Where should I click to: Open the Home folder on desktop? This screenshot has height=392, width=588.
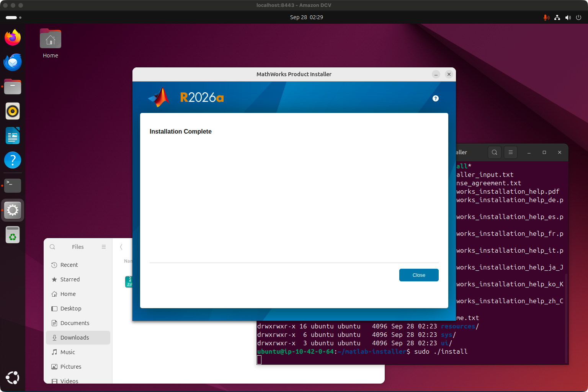[x=51, y=44]
